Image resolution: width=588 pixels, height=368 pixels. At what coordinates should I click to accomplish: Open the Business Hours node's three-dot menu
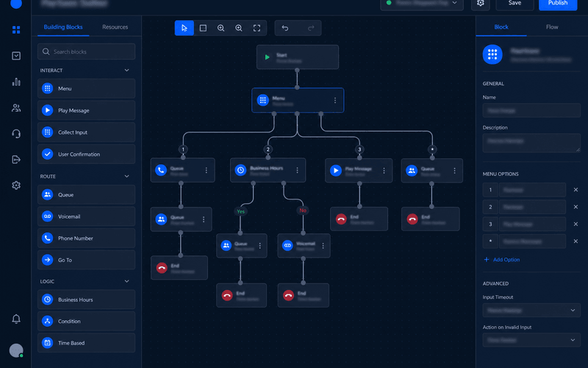point(297,171)
